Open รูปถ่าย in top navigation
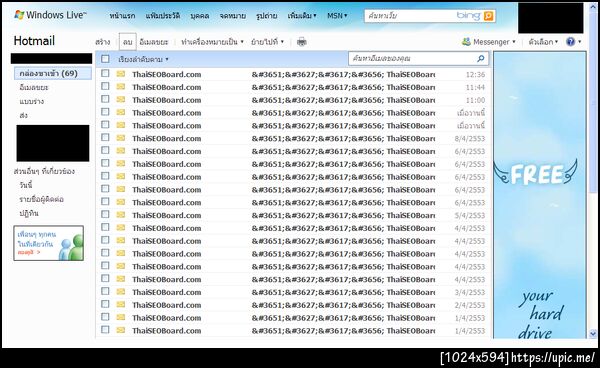Screen dimensions: 600x368 pos(267,16)
